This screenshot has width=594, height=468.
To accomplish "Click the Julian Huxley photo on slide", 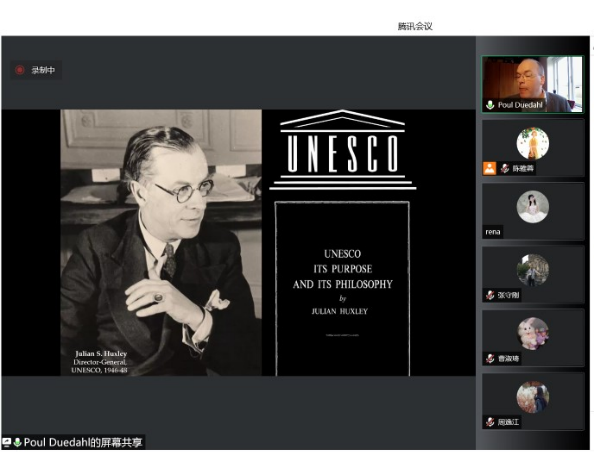I will tap(161, 243).
